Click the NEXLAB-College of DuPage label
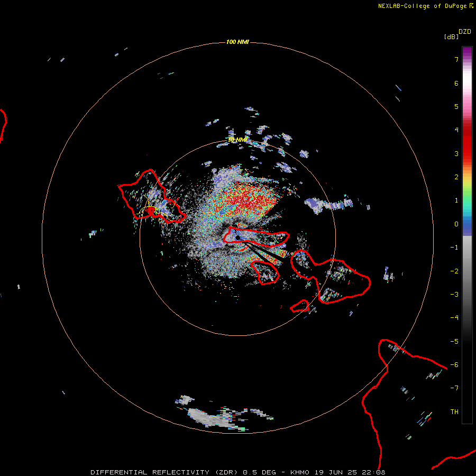Screen dimensions: 476x476 [x=425, y=6]
